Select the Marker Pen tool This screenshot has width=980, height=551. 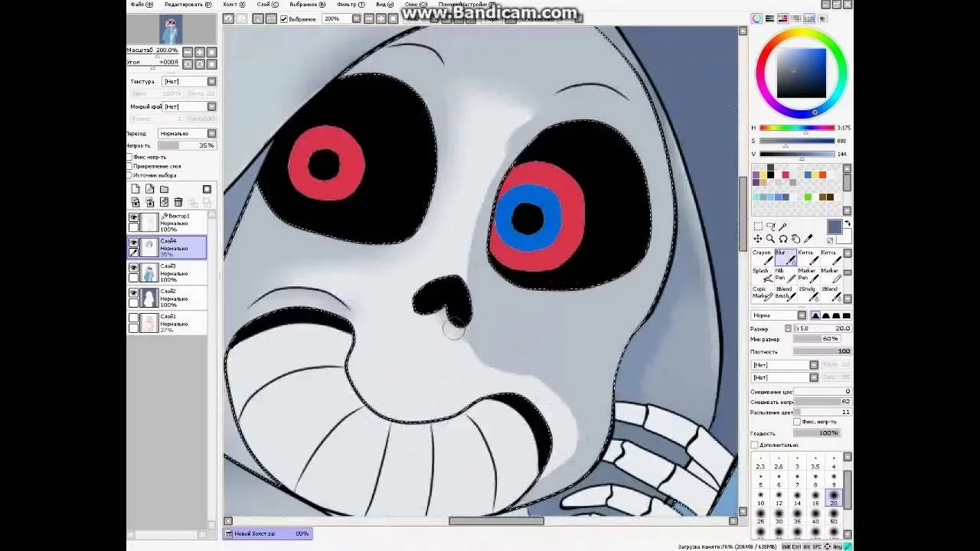click(x=808, y=275)
